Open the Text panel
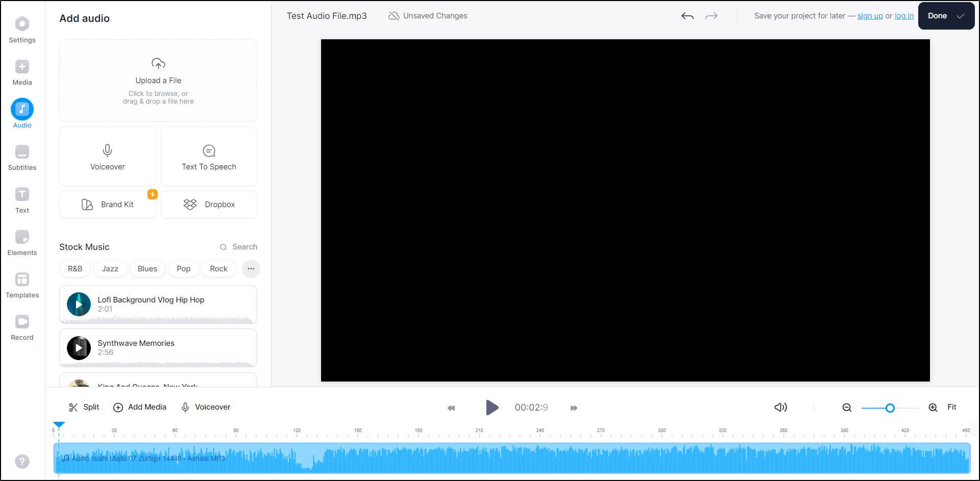The width and height of the screenshot is (980, 481). click(22, 199)
